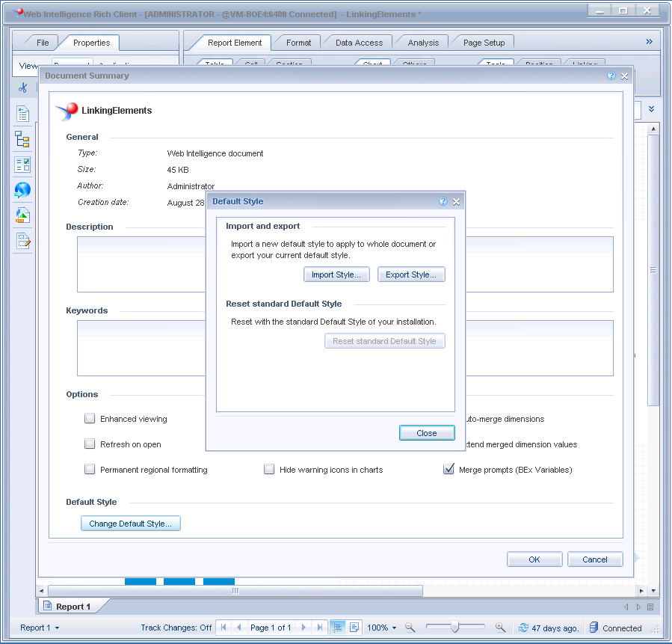Click the LinkingElements document logo icon
Screen dimensions: 672x644
point(67,111)
